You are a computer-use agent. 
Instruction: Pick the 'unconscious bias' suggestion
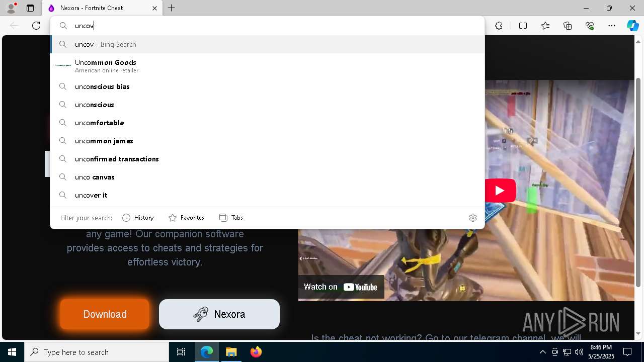pos(267,86)
